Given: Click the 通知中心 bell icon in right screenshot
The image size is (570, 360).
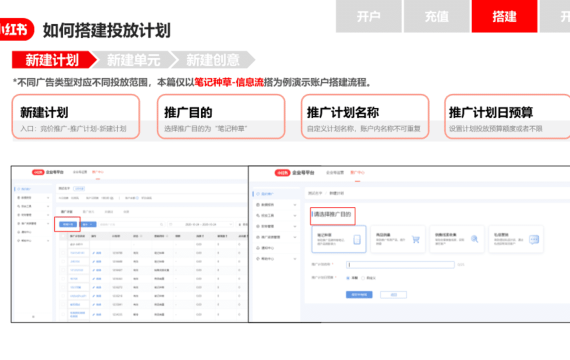Looking at the screenshot, I should tap(258, 248).
